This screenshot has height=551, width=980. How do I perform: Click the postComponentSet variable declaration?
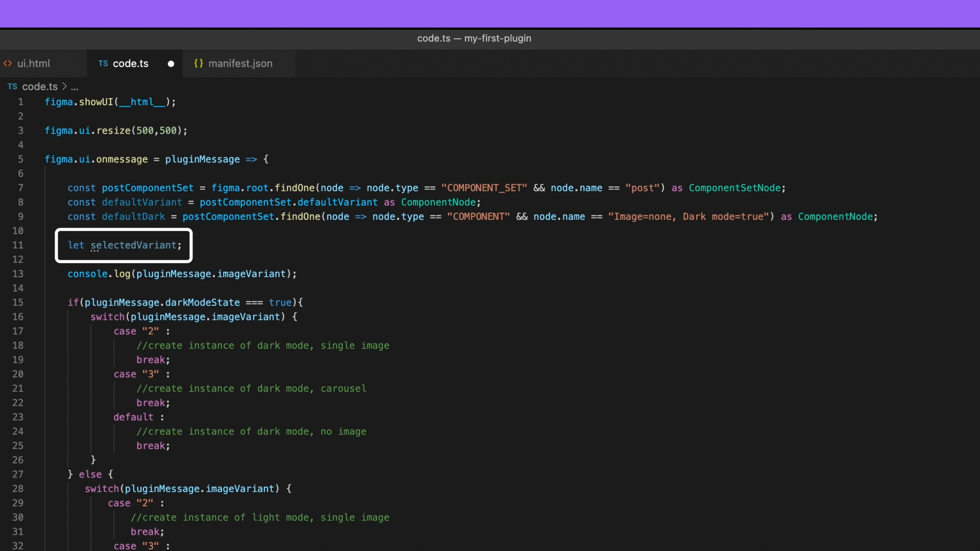click(148, 188)
